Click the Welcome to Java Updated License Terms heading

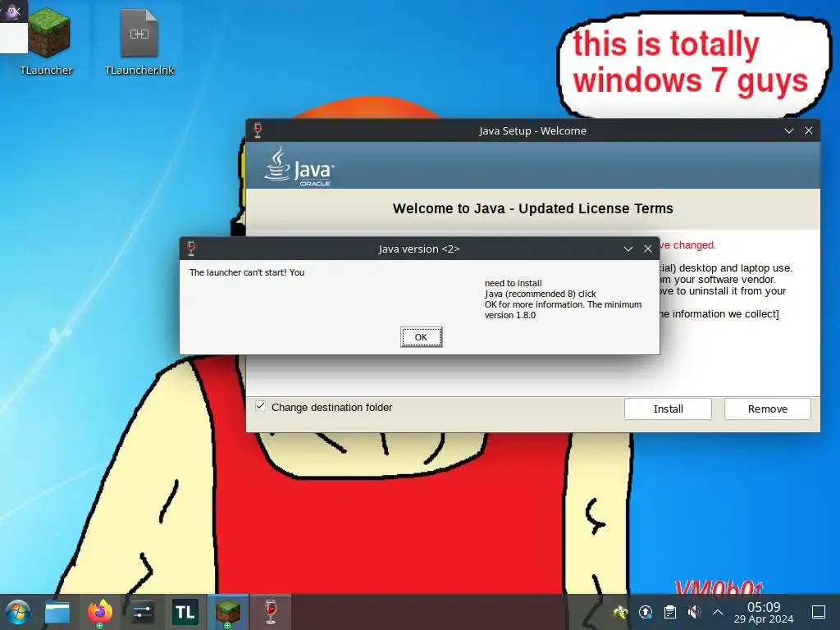[532, 208]
